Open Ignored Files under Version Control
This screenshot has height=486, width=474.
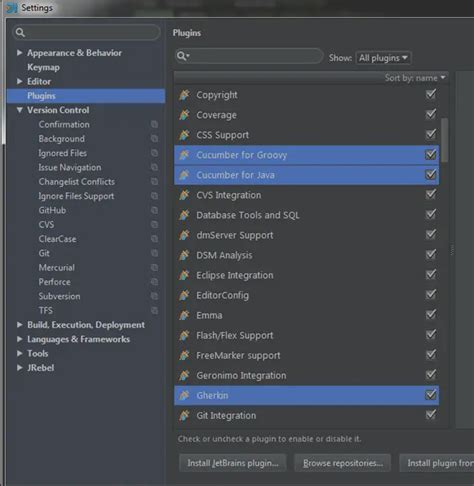click(x=63, y=153)
